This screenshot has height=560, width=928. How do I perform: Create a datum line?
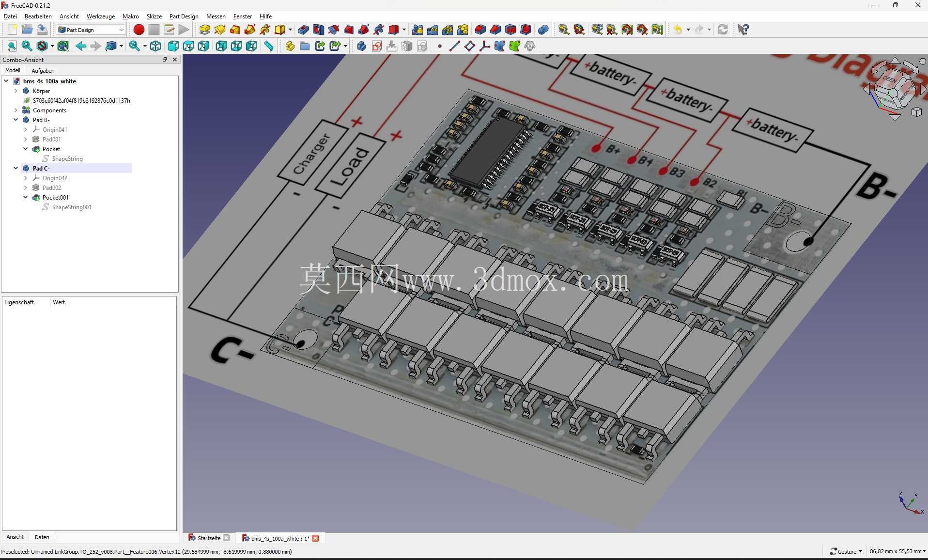point(454,46)
